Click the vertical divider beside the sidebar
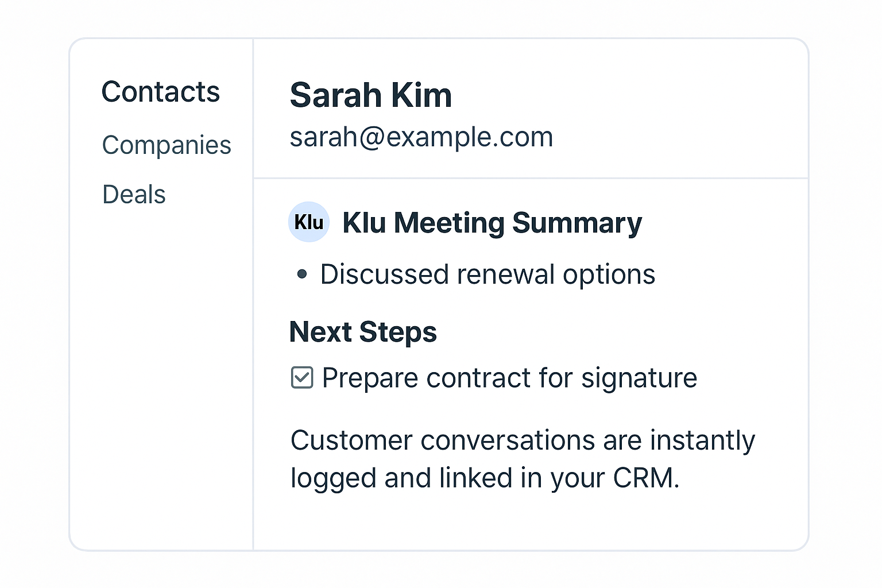Viewport: 882px width, 588px height. 253,345
